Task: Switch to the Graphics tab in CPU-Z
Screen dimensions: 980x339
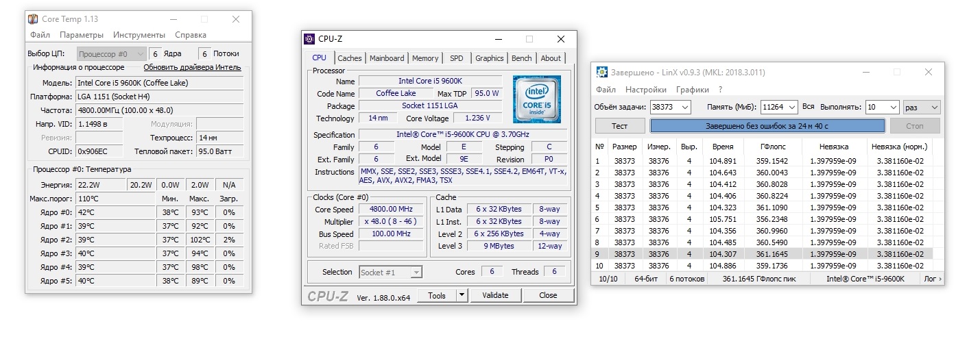Action: pos(489,58)
